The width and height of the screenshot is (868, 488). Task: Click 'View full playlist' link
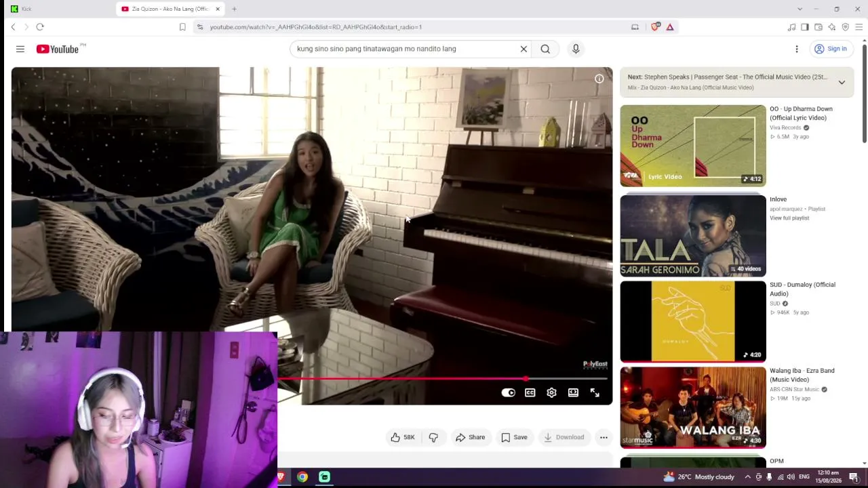789,218
